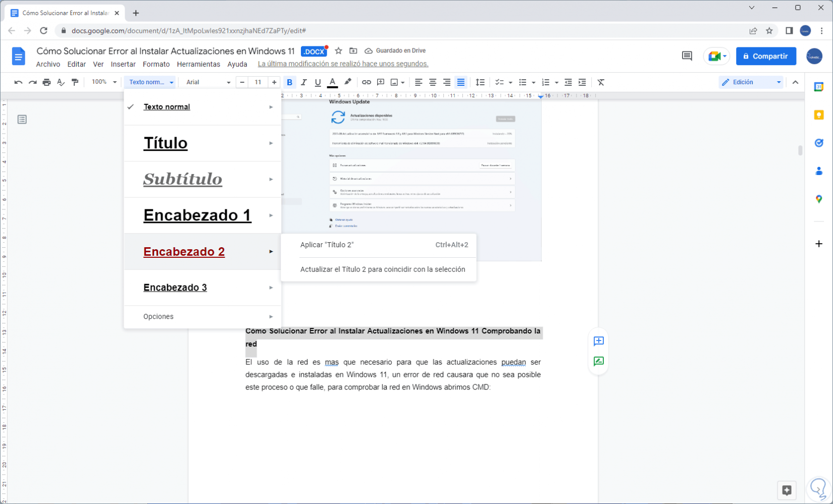
Task: Run spelling and grammar check icon
Action: (x=61, y=82)
